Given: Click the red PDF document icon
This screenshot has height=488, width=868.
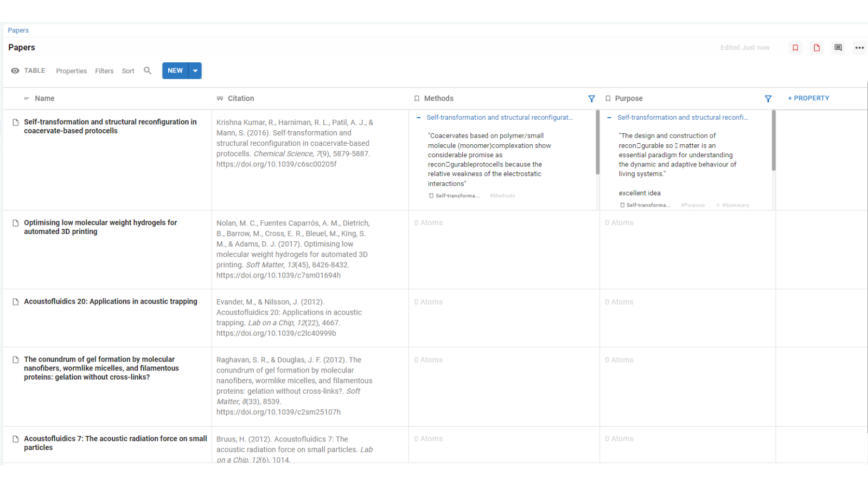Looking at the screenshot, I should pos(816,48).
